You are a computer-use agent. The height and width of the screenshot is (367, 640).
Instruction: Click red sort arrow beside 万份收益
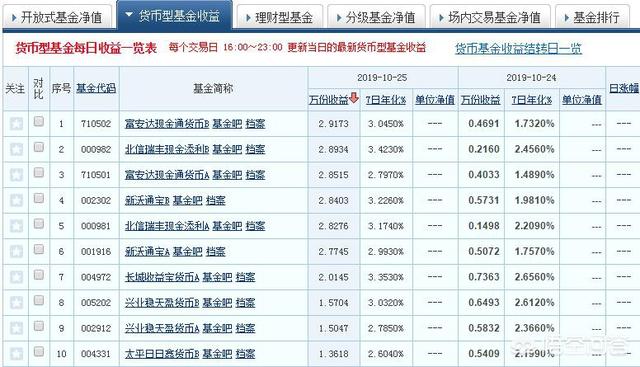click(x=354, y=98)
